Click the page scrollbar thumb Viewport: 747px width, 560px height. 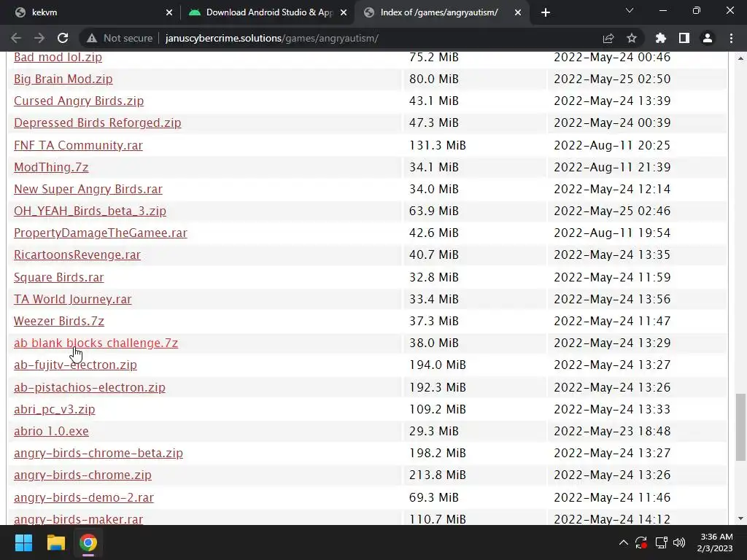740,427
